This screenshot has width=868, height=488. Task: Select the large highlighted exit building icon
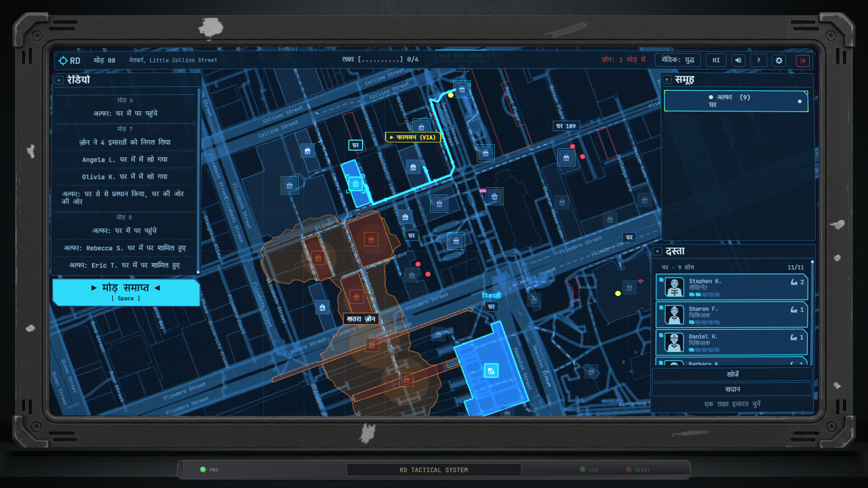click(x=491, y=371)
